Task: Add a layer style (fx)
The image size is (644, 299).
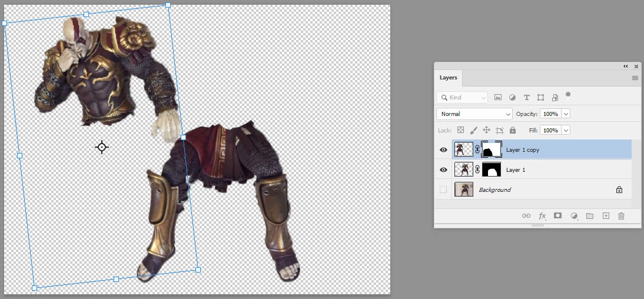Action: click(542, 215)
